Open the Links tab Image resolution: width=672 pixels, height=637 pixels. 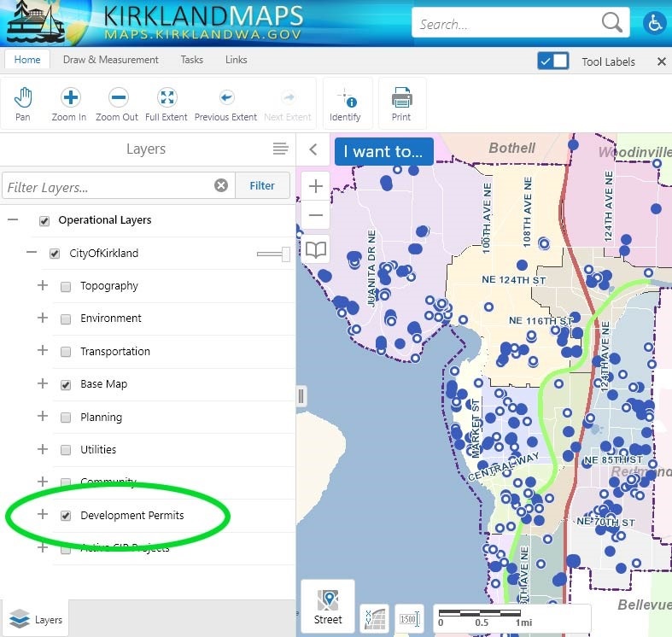(237, 60)
